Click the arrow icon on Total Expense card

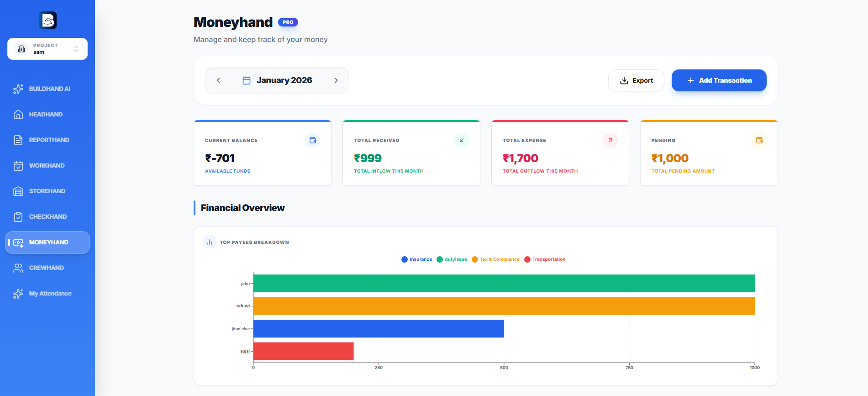click(x=610, y=140)
